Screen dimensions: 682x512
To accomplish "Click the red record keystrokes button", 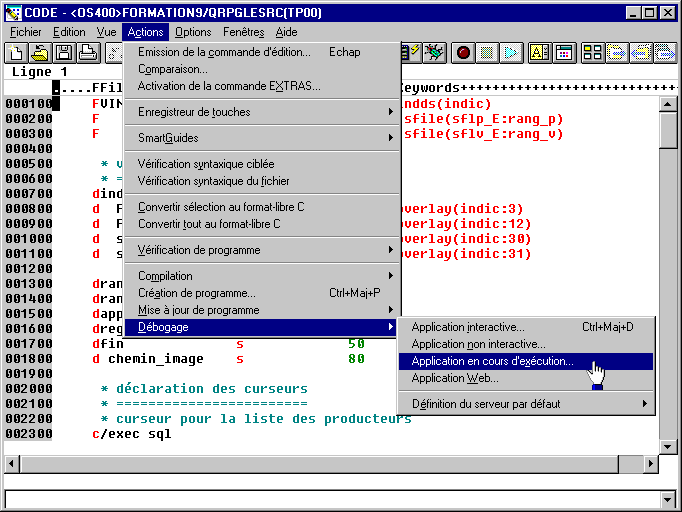I will pyautogui.click(x=464, y=52).
